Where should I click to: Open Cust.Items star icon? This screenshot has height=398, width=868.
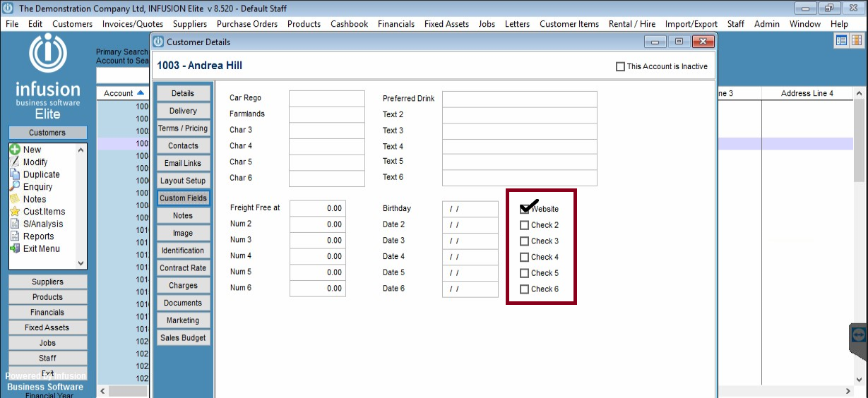click(x=15, y=212)
